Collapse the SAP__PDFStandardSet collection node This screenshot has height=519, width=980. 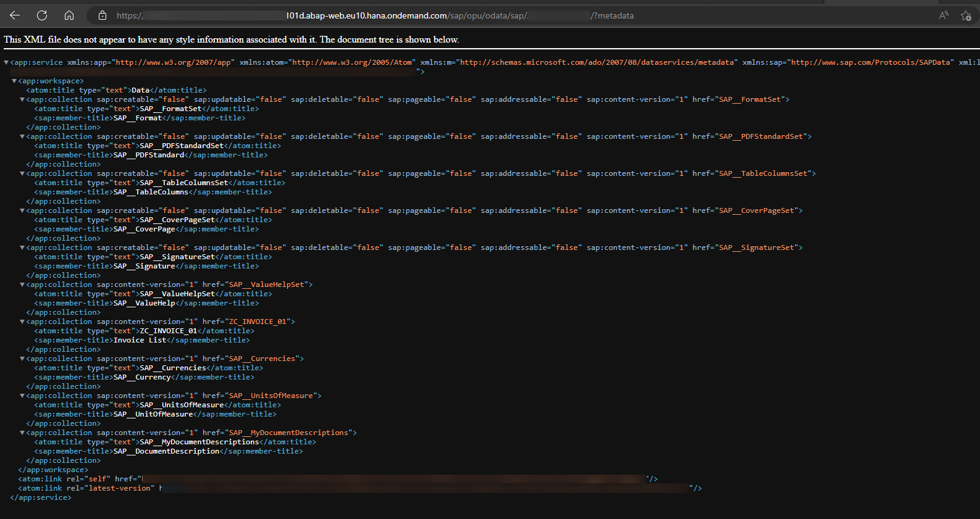[x=22, y=136]
